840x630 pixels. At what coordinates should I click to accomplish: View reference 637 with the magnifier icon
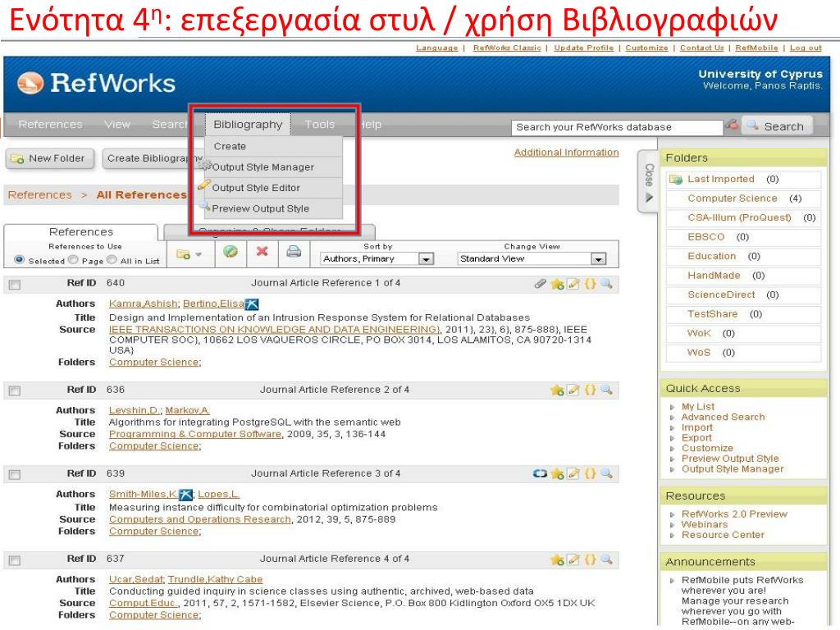point(606,559)
